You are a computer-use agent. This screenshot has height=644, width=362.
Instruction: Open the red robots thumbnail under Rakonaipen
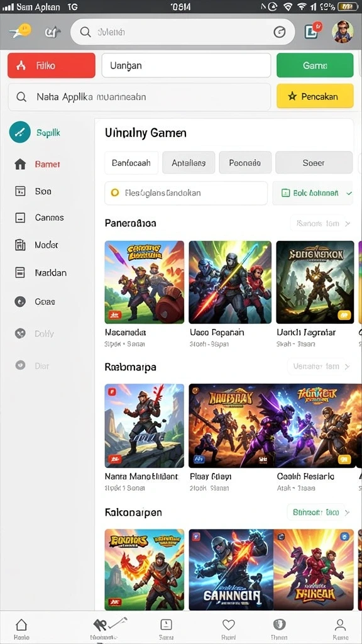[x=314, y=569]
